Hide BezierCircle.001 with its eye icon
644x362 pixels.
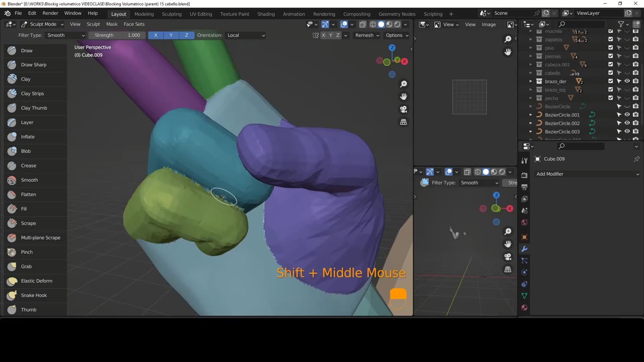(627, 115)
